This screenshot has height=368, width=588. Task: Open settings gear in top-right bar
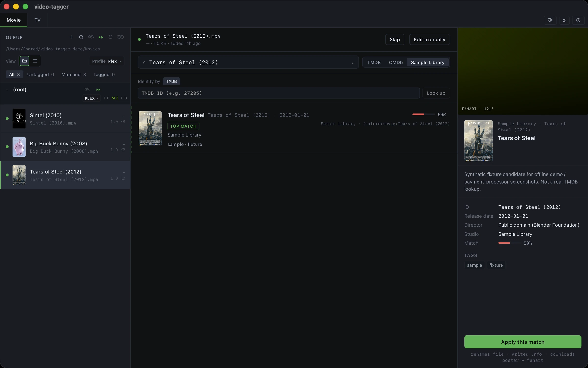(564, 20)
